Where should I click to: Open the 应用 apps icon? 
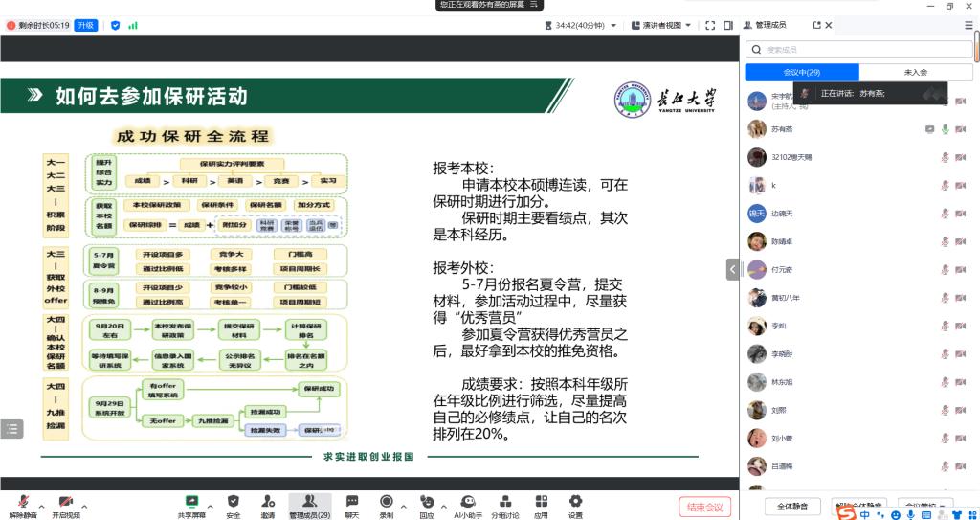pos(541,501)
